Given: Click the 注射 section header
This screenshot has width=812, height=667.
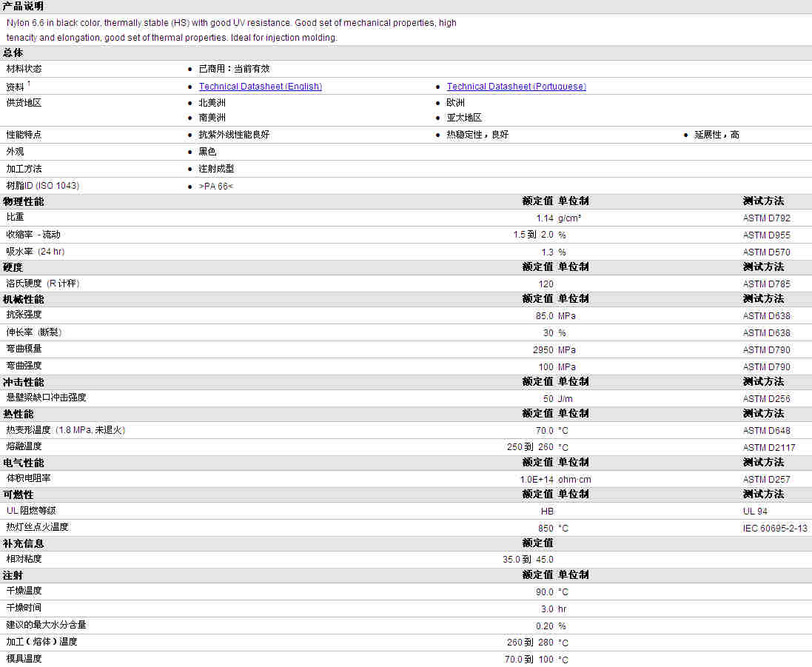Looking at the screenshot, I should (x=13, y=575).
